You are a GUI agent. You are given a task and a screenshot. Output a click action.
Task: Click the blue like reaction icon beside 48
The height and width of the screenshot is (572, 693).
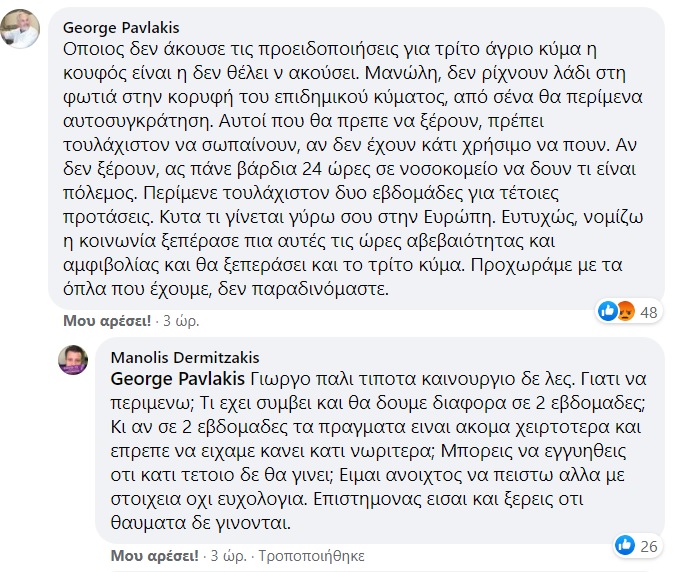tap(606, 312)
